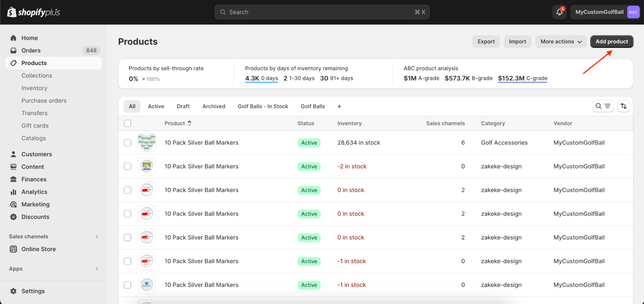Open Analytics from the sidebar chart icon
The width and height of the screenshot is (644, 304).
click(x=14, y=192)
